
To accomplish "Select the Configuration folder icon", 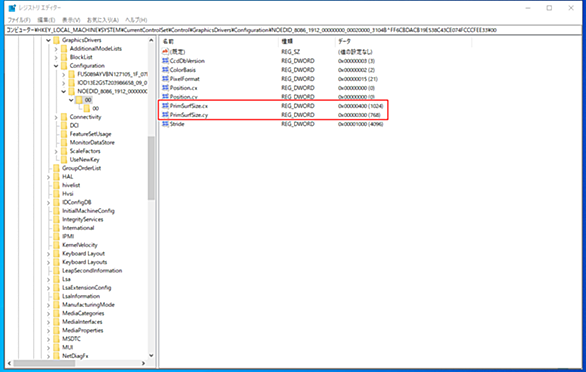I will 64,66.
